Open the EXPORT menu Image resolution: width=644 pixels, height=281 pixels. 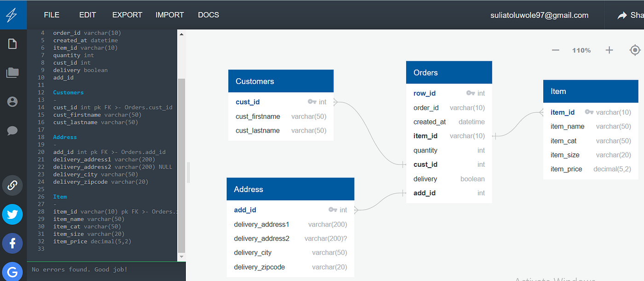(x=127, y=15)
